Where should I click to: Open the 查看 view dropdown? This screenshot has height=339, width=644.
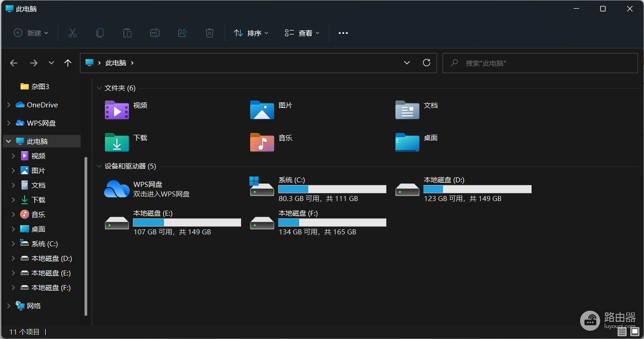pos(302,33)
